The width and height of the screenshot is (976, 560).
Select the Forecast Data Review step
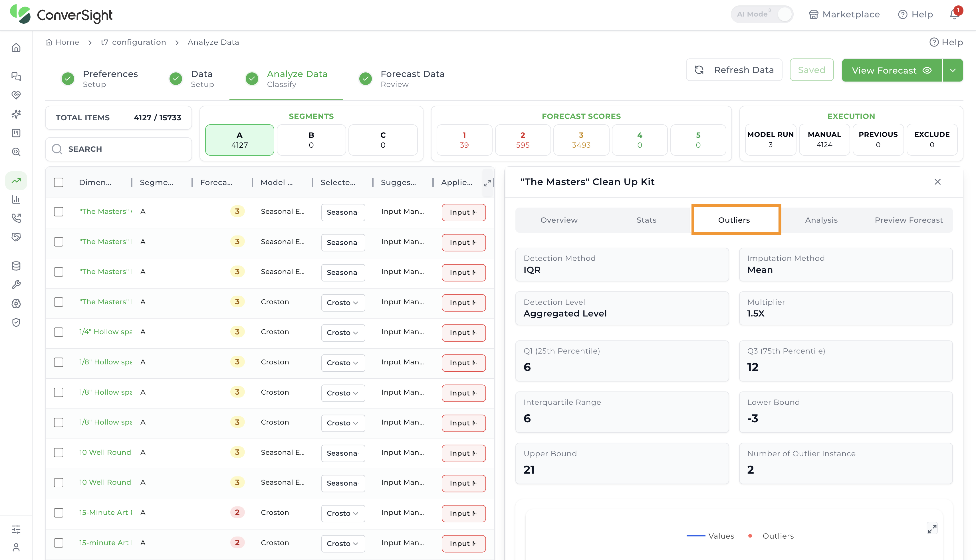pos(402,78)
